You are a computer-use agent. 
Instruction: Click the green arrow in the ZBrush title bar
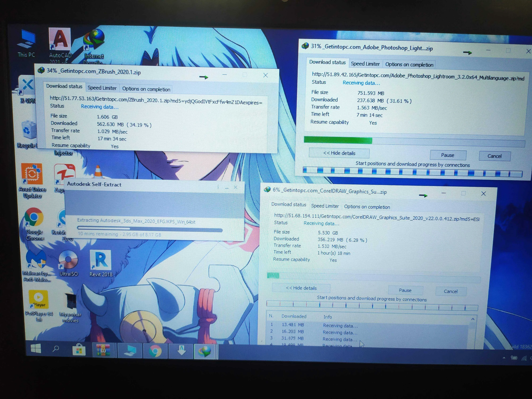pyautogui.click(x=204, y=77)
